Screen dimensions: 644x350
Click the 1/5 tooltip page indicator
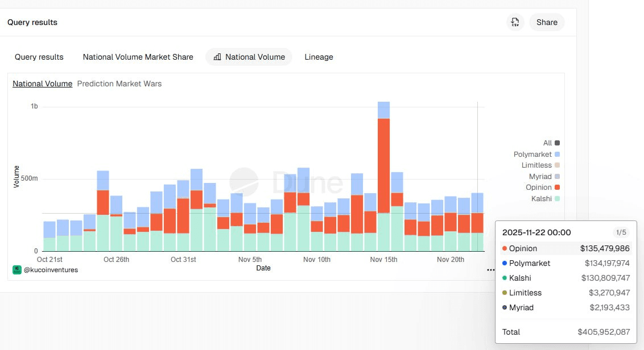[x=621, y=232]
